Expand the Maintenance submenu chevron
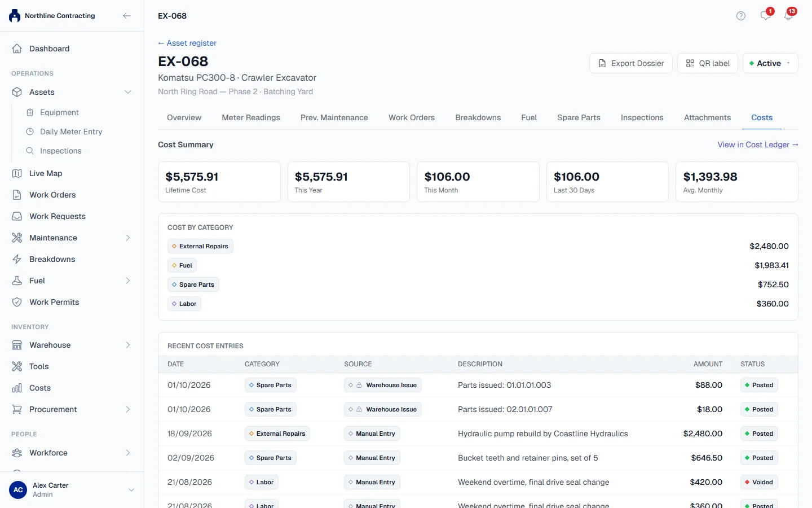Viewport: 812px width, 508px height. [x=128, y=238]
